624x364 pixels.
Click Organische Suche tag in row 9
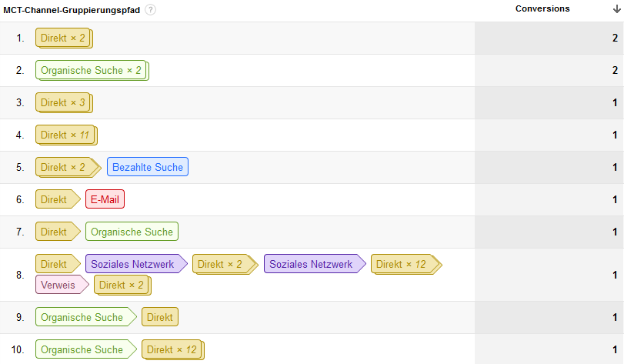coord(83,317)
